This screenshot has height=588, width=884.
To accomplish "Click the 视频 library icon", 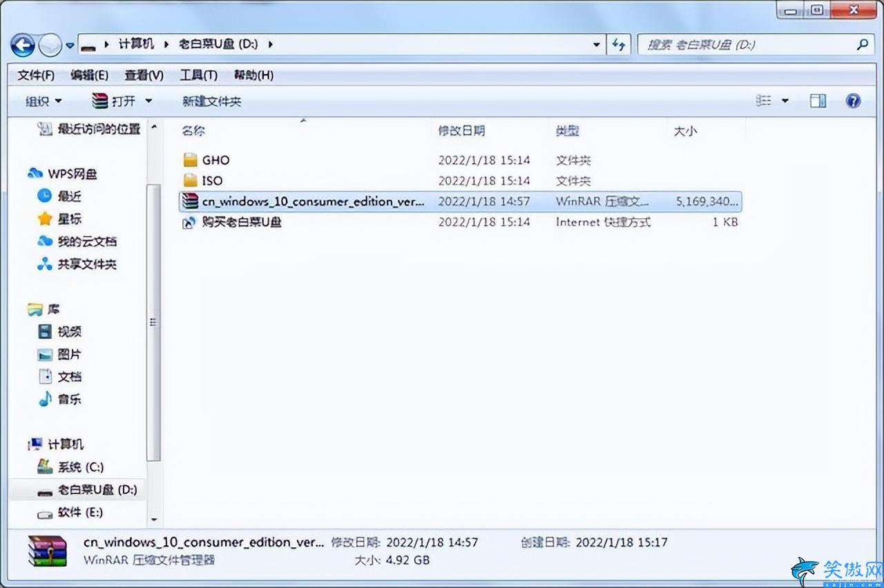I will click(46, 332).
